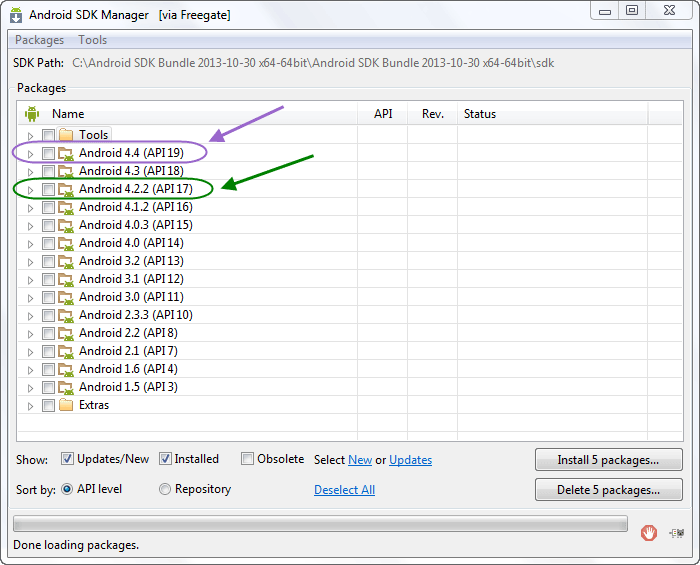Click the Android 3.1 (API 12) platform icon

[x=66, y=279]
